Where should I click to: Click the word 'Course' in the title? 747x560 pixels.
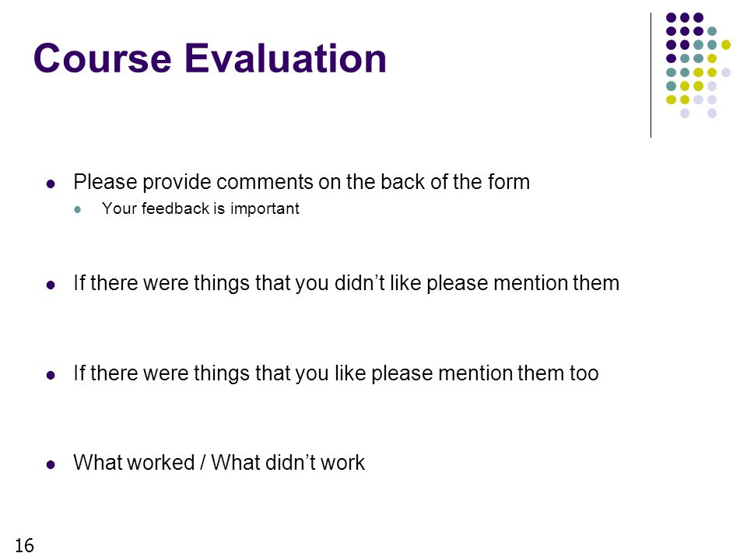[103, 58]
